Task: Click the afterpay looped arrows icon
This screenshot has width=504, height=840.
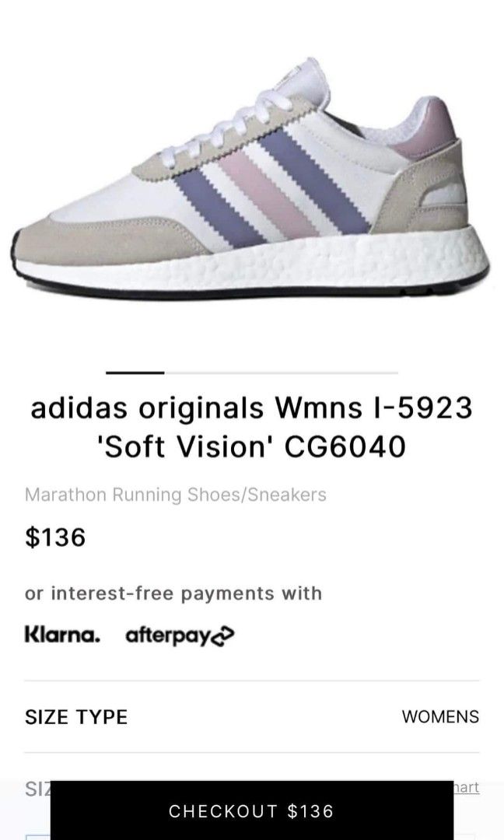Action: (223, 636)
